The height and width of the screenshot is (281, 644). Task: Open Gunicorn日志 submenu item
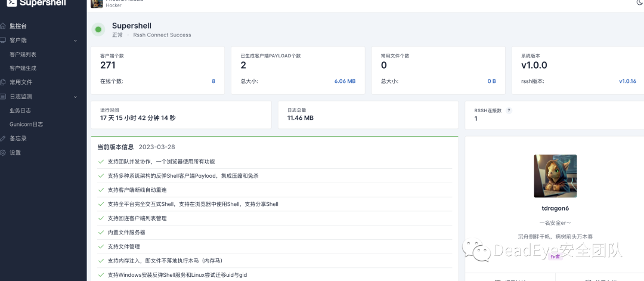[26, 124]
